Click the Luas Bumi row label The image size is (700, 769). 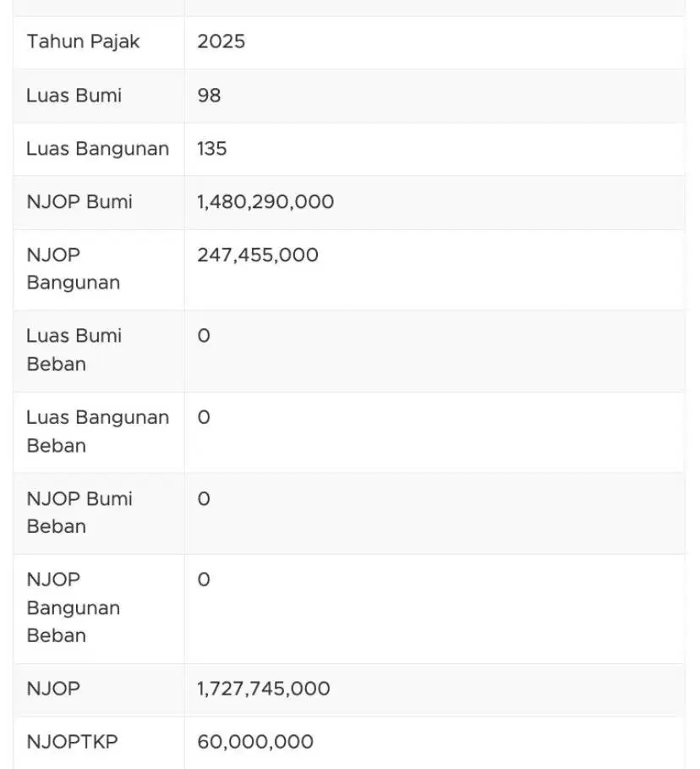tap(74, 96)
